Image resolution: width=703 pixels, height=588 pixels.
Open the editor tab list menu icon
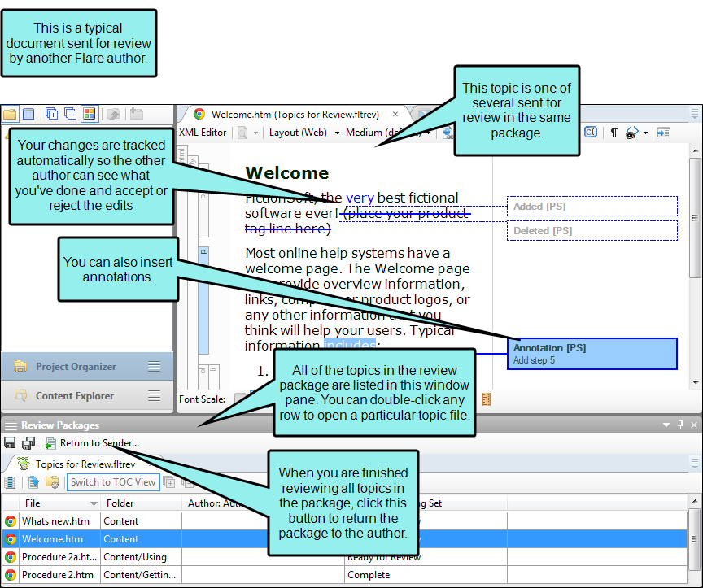tap(695, 114)
